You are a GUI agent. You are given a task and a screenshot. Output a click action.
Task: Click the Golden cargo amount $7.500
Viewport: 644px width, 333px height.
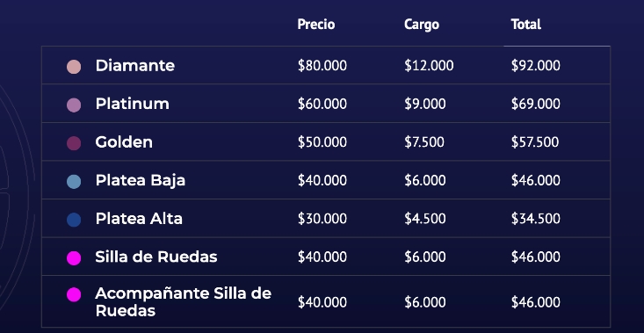point(424,142)
